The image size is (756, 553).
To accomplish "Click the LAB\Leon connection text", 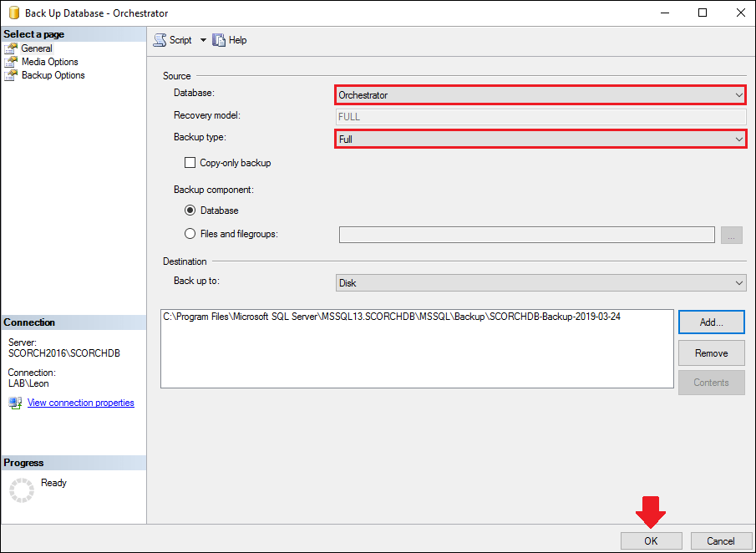I will pos(28,383).
